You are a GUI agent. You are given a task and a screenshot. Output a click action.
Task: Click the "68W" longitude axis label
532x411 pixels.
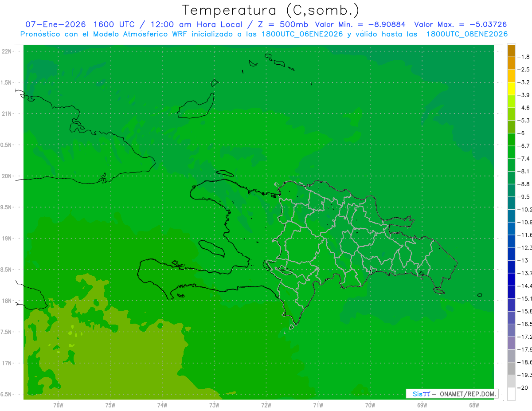(474, 405)
